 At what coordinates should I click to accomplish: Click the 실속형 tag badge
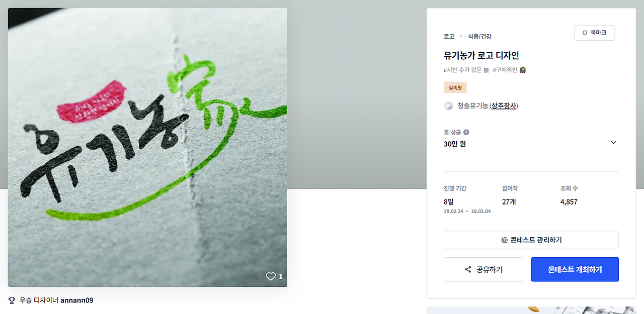[455, 88]
